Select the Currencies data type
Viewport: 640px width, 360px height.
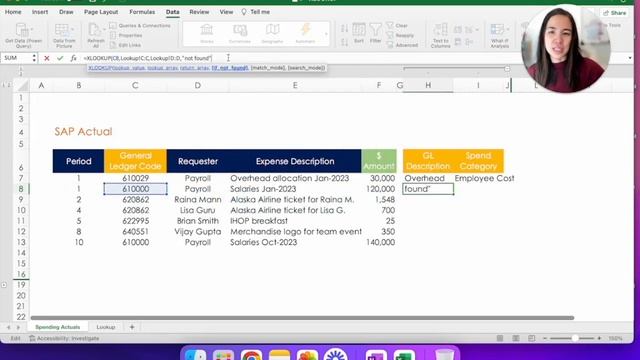(x=240, y=33)
